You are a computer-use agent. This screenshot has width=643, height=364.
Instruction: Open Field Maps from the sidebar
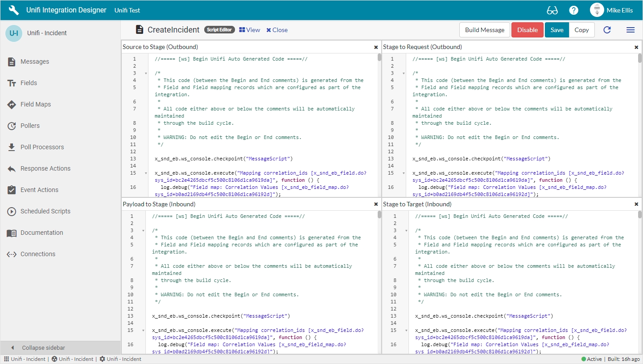[36, 104]
